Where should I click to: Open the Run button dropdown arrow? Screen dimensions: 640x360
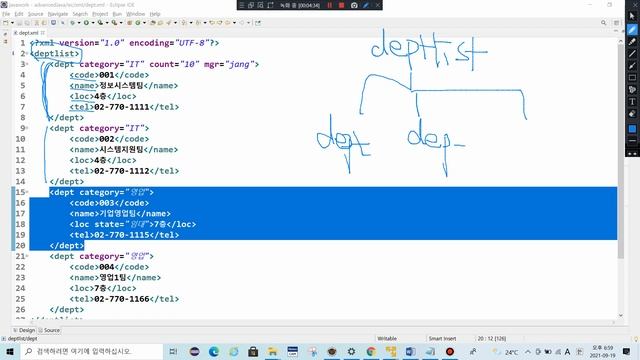tap(93, 23)
